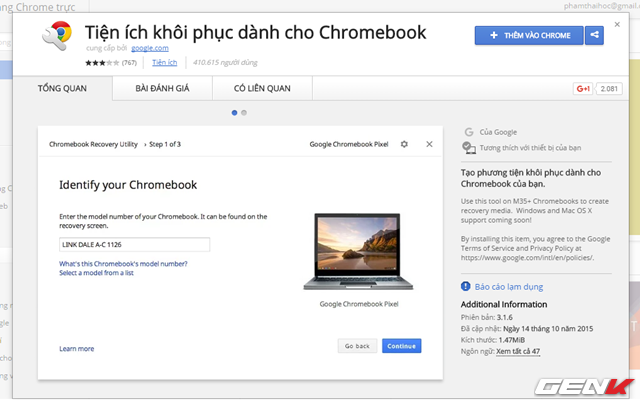Click the Chromebook Recovery Utility extension logo
Screen dimensions: 640x400
tap(57, 36)
